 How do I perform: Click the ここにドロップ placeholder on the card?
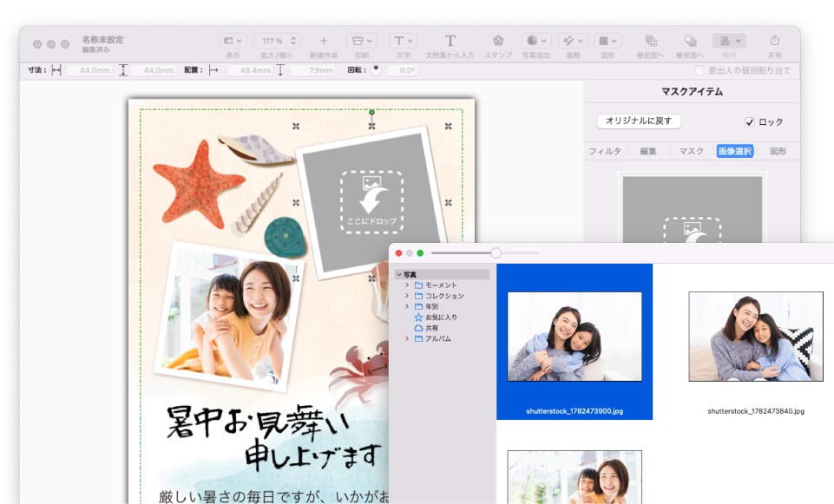pyautogui.click(x=371, y=202)
